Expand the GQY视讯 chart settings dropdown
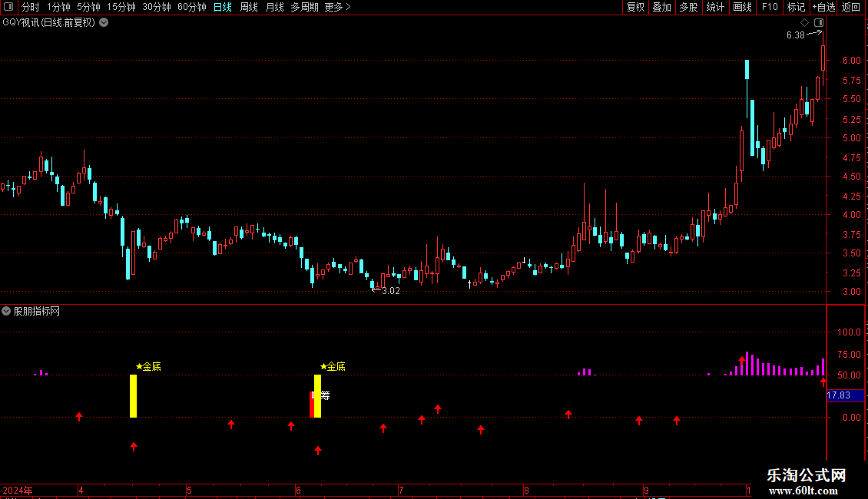 tap(104, 23)
